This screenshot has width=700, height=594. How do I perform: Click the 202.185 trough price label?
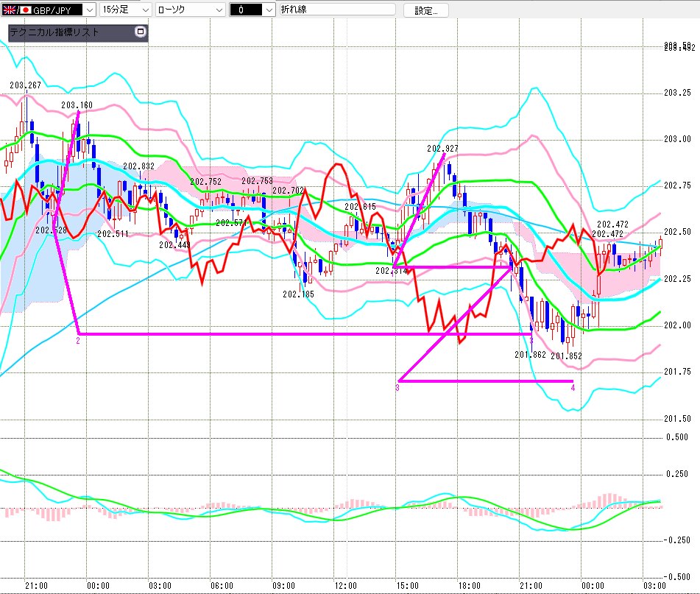297,294
